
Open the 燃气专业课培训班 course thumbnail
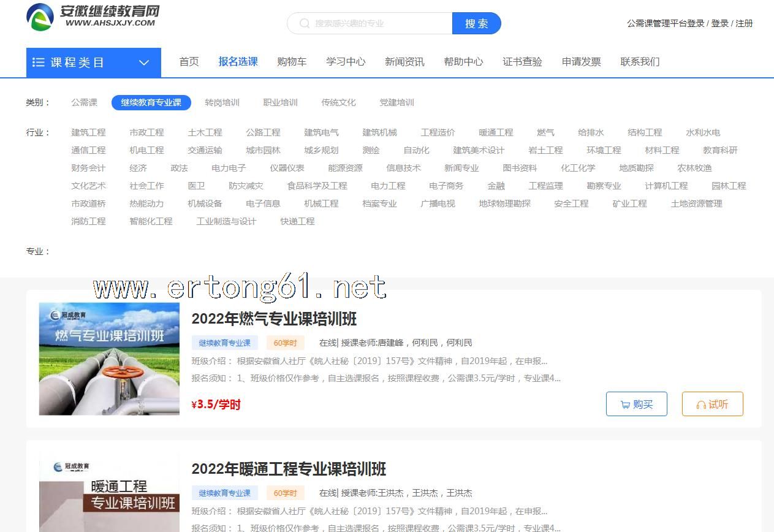[x=109, y=359]
